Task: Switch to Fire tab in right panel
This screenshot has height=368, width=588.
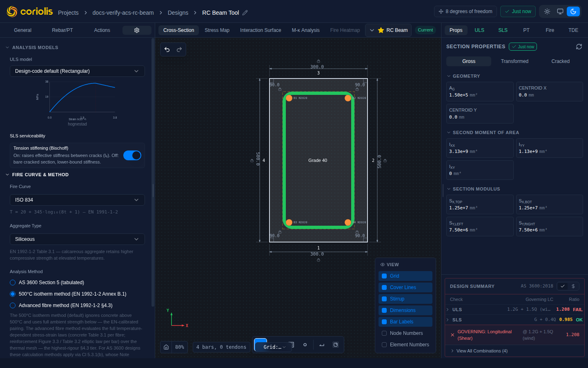Action: [550, 30]
